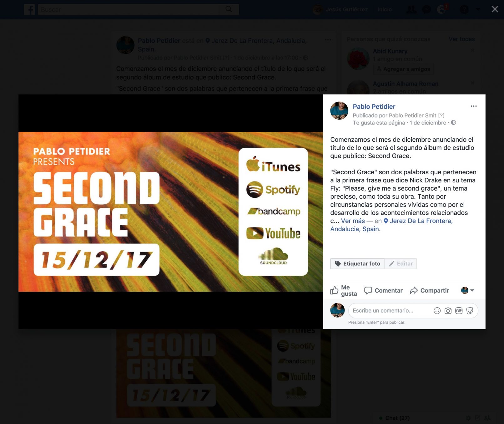Open Pablo Petidier page name link
Image resolution: width=504 pixels, height=424 pixels.
374,106
